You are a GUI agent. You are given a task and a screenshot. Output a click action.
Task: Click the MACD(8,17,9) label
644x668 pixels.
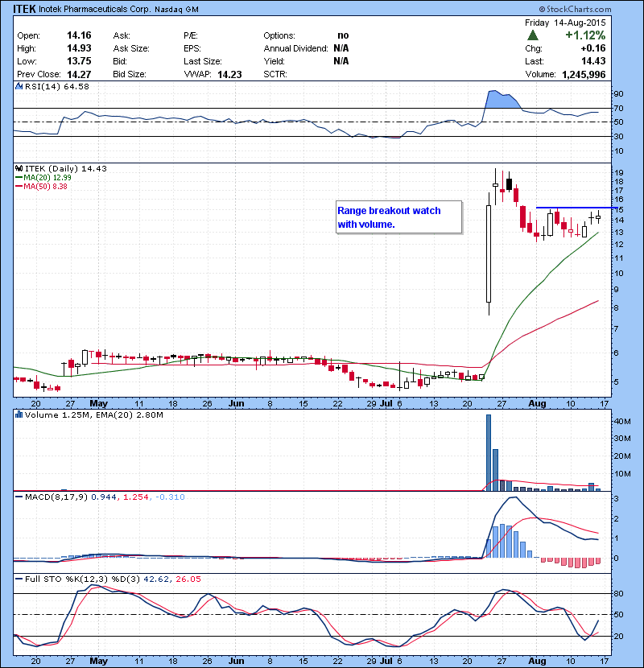(x=56, y=497)
